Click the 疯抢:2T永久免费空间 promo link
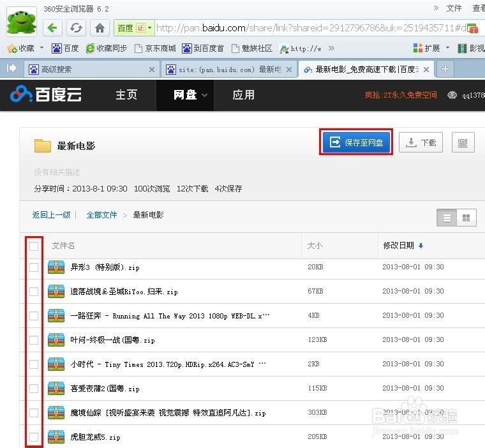This screenshot has width=485, height=448. 401,94
